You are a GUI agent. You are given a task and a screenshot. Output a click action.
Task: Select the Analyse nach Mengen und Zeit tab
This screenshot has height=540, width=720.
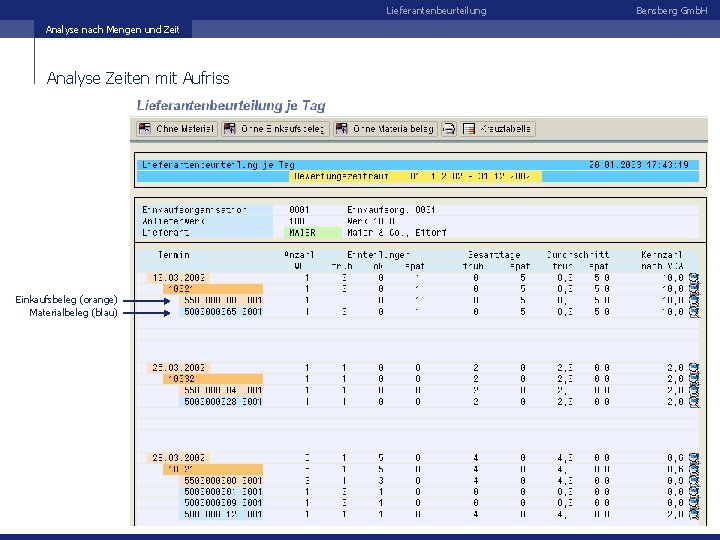click(112, 29)
